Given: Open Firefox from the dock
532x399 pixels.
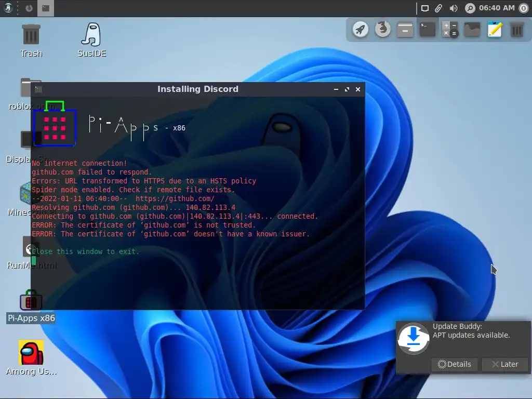Looking at the screenshot, I should (383, 30).
